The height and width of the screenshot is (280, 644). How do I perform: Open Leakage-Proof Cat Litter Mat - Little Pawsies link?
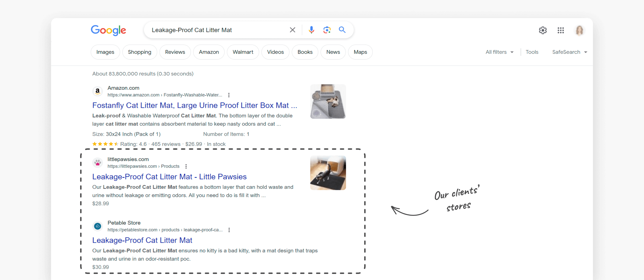(x=169, y=177)
